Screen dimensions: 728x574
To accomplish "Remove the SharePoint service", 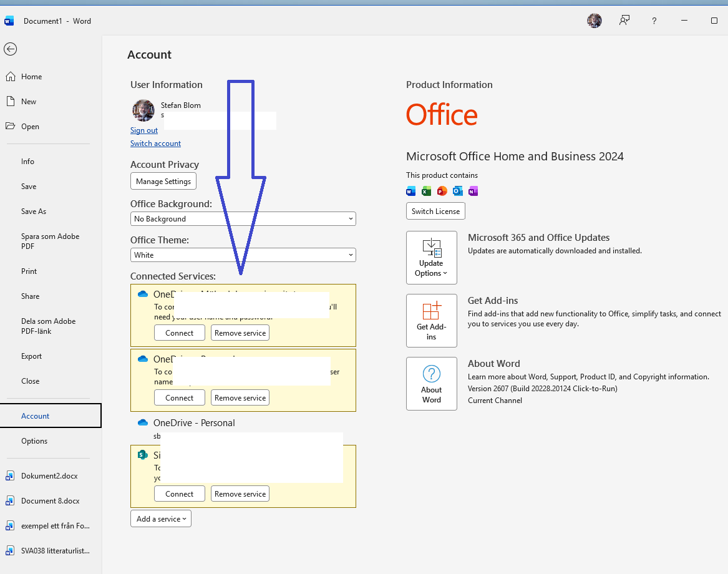I will [240, 494].
